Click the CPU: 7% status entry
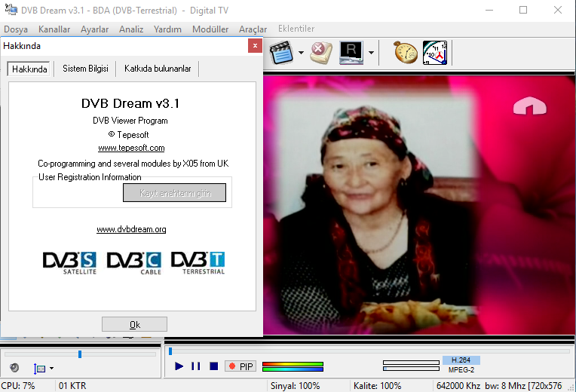The height and width of the screenshot is (392, 576). click(17, 386)
